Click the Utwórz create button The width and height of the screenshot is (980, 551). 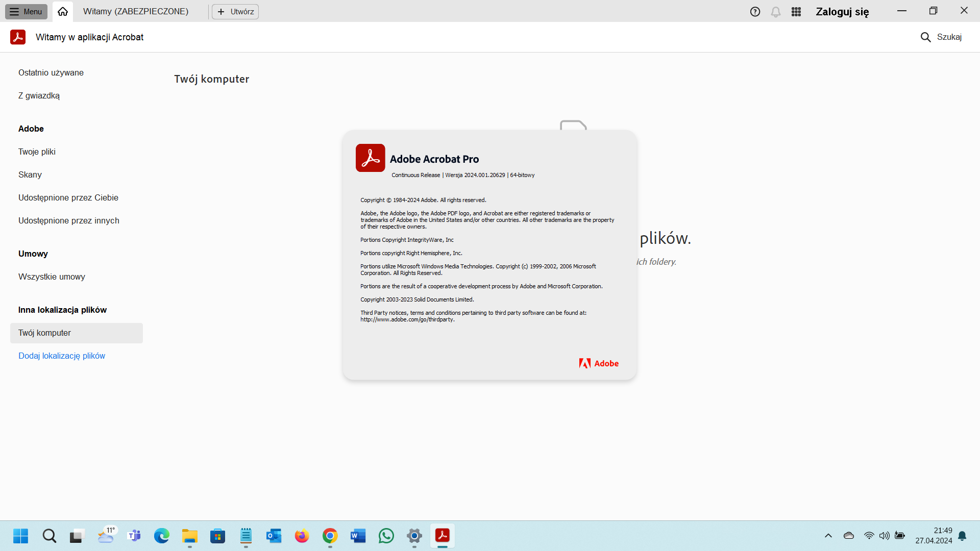point(235,11)
